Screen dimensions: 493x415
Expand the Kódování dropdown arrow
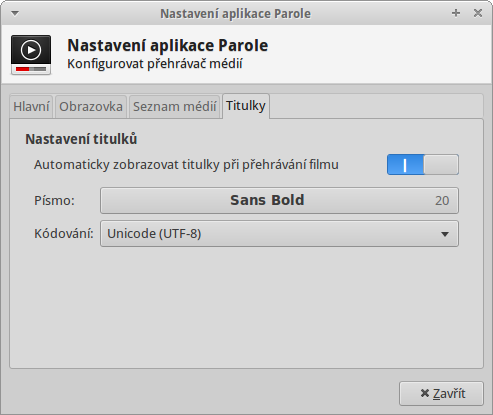tap(445, 234)
